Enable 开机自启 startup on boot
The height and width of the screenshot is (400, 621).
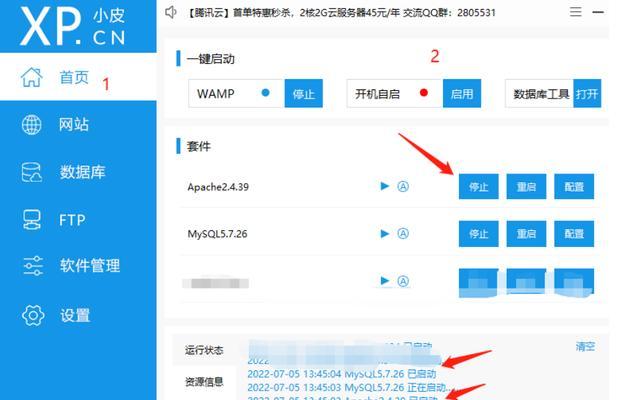[x=462, y=93]
